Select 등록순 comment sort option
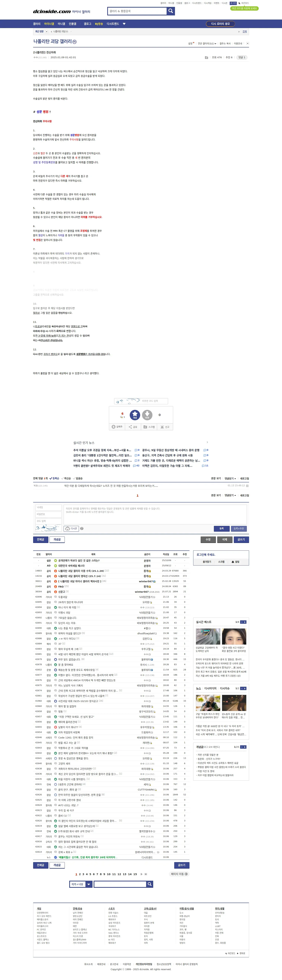 54,479
